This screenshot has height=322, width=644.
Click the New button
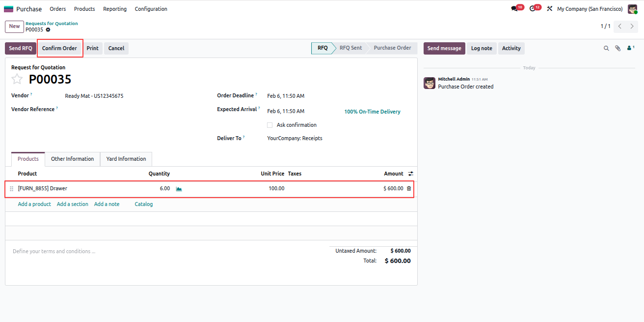14,27
